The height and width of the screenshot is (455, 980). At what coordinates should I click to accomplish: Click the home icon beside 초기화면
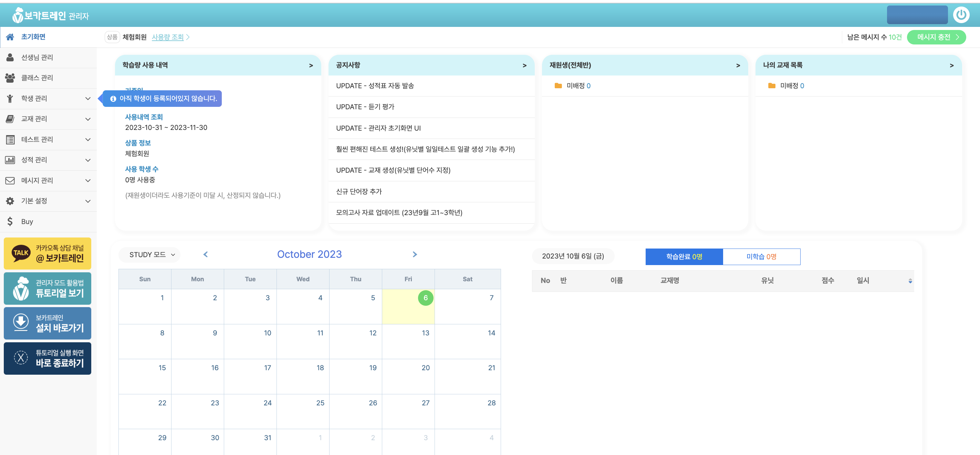10,37
